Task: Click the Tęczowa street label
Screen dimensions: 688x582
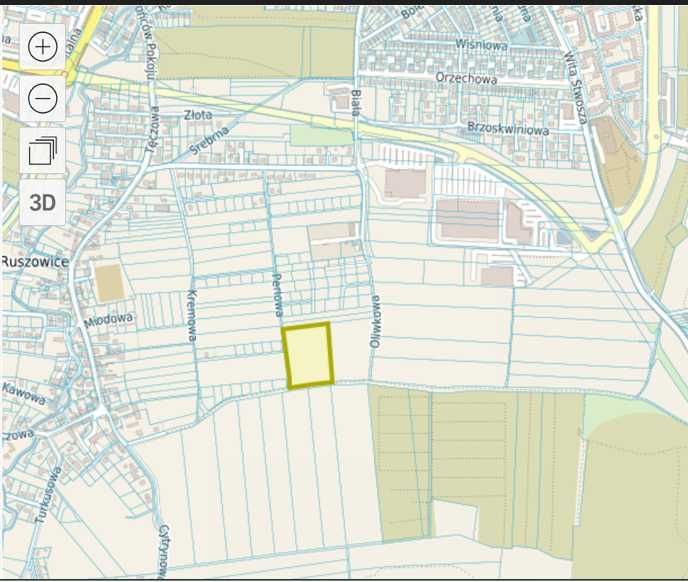Action: pyautogui.click(x=152, y=130)
